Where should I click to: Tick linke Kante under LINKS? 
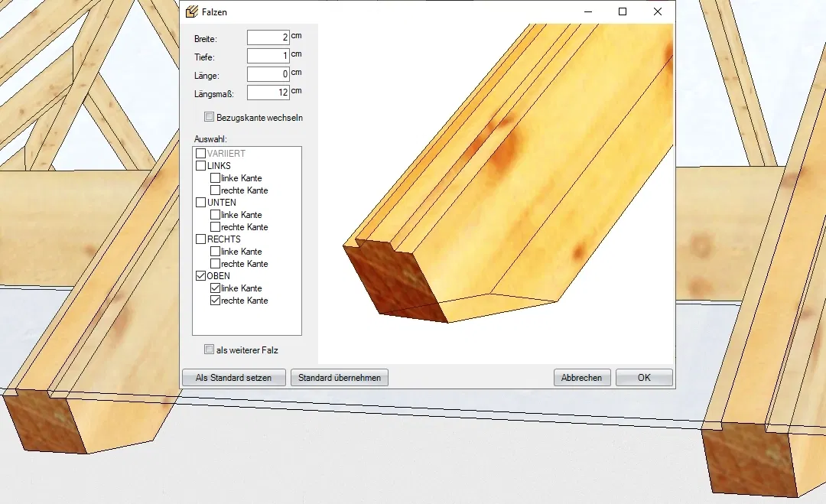215,178
